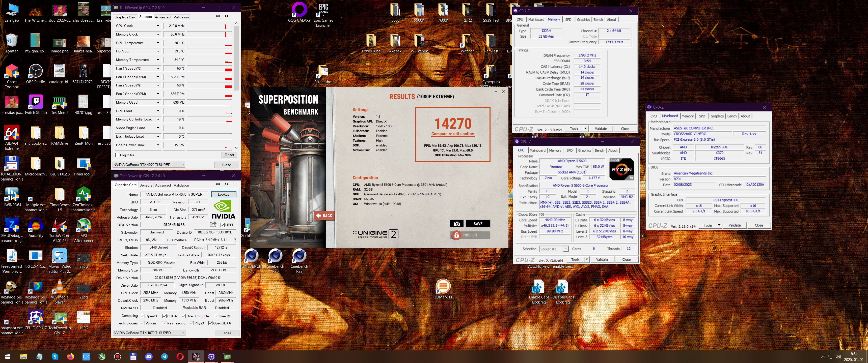Open Cinebench R23 desktop icon
Screen dimensions: 868x363
point(299,261)
